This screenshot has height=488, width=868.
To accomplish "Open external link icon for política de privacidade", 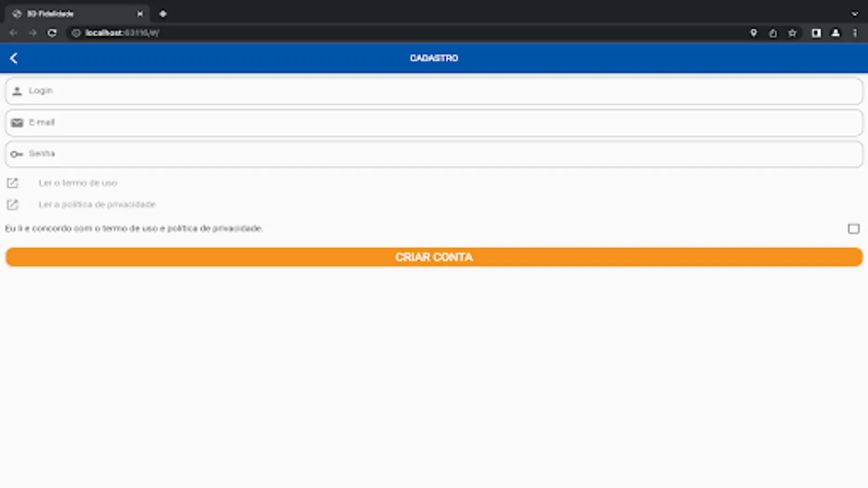I will [12, 205].
